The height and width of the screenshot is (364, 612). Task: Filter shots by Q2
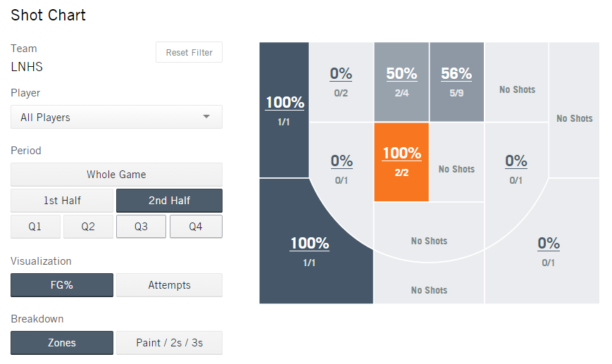(x=88, y=227)
